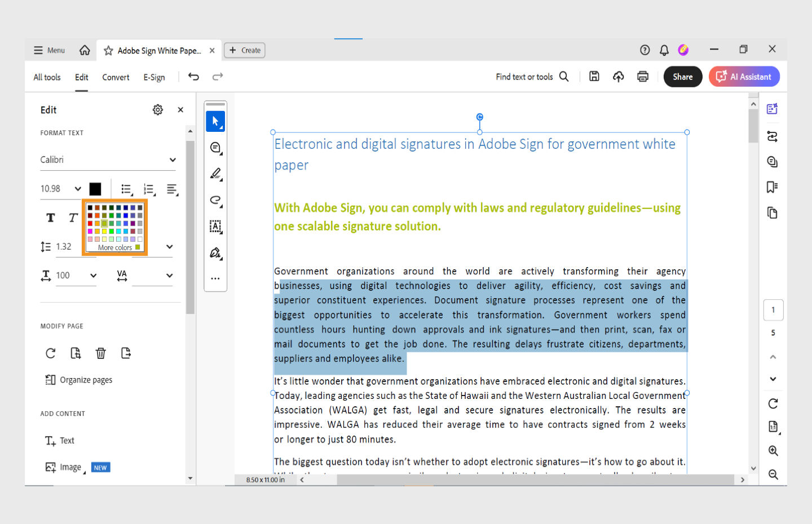Delete the current page with trash icon
Viewport: 812px width, 524px height.
100,353
